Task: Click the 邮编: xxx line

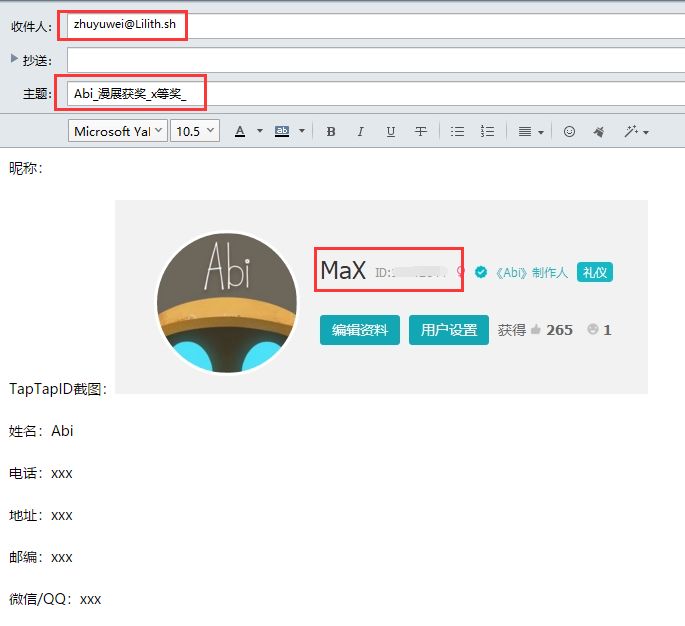Action: 41,557
